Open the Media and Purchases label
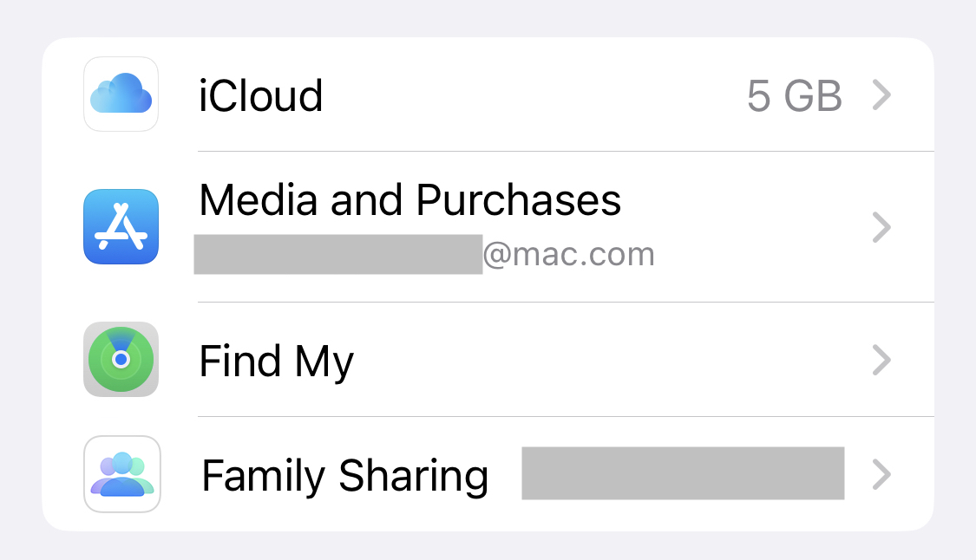 click(x=410, y=200)
